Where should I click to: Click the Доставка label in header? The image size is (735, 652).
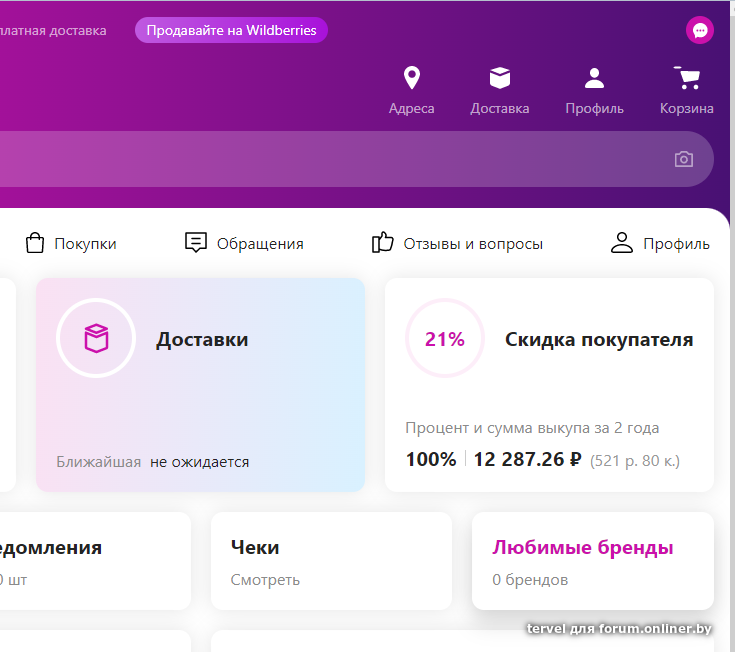click(x=500, y=108)
